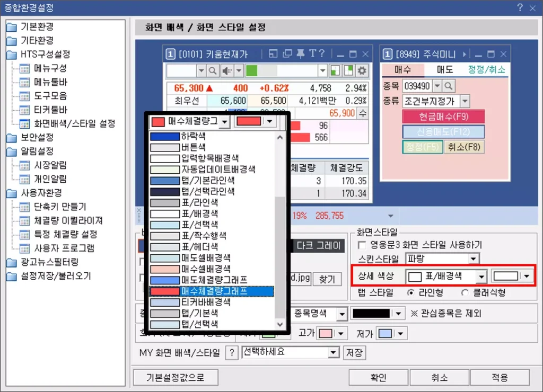The image size is (543, 392).
Task: Open the 선택하세요 MY style dropdown
Action: pos(333,353)
